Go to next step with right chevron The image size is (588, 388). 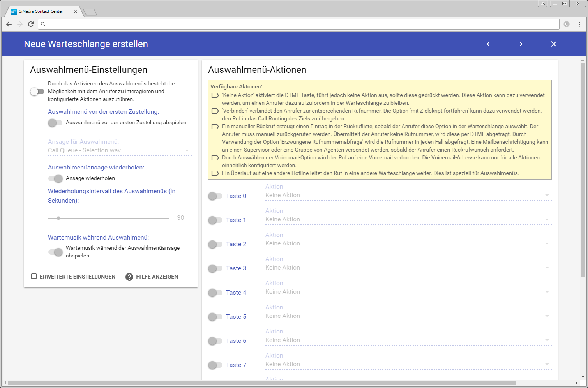(521, 44)
